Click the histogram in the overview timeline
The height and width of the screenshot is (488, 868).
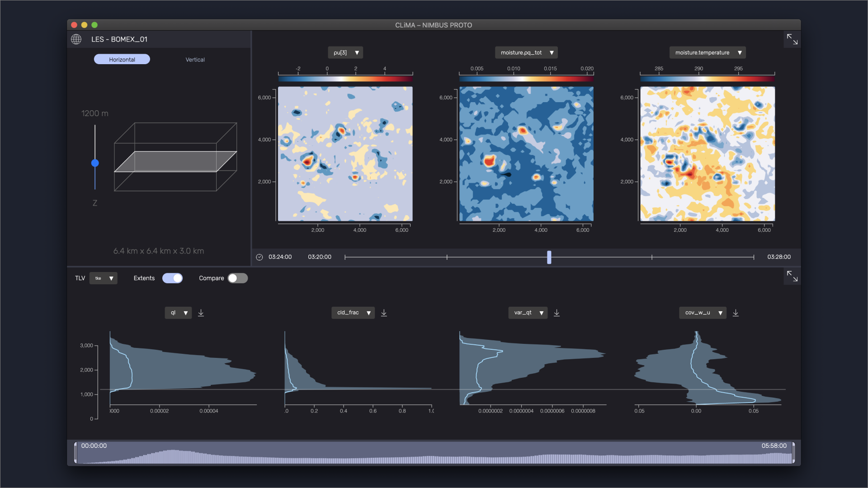pos(434,456)
